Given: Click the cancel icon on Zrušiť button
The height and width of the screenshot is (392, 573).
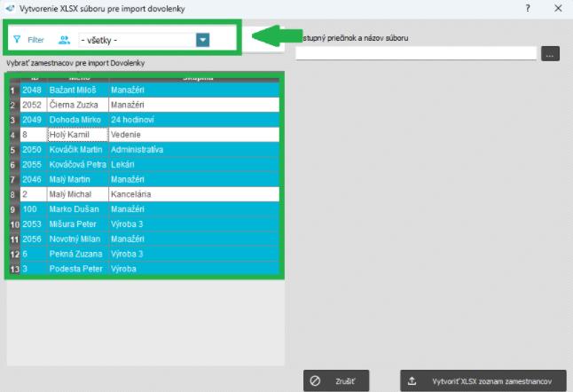Looking at the screenshot, I should point(316,380).
